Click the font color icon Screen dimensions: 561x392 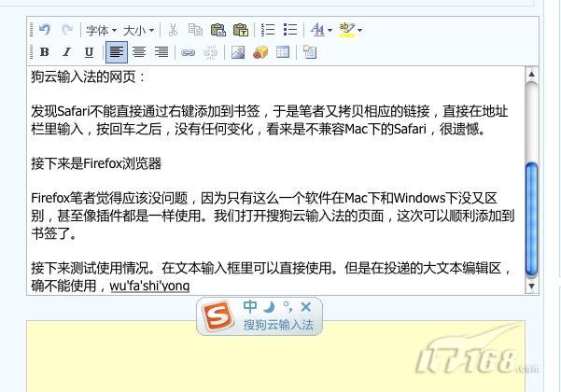(317, 30)
